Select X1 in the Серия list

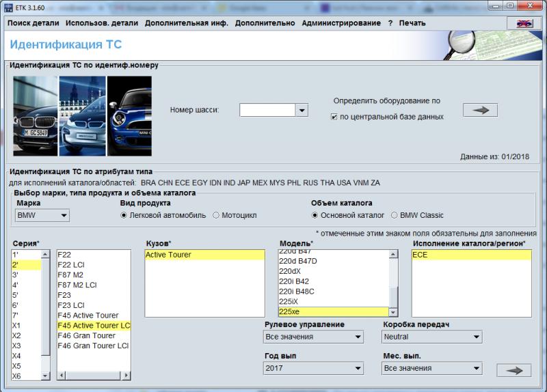click(x=26, y=326)
